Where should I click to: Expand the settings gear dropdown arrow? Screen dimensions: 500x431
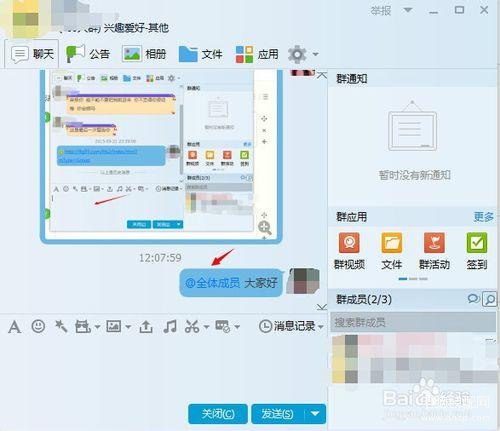pyautogui.click(x=315, y=54)
